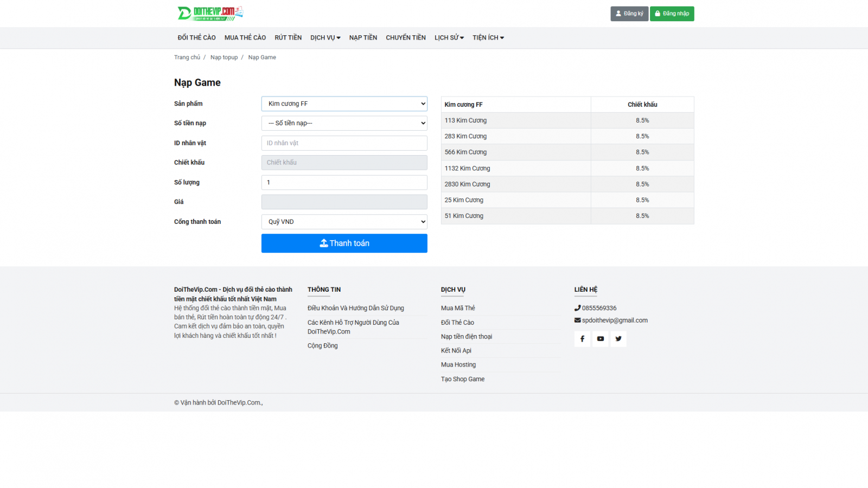Open the YouTube social icon
868x488 pixels.
600,339
